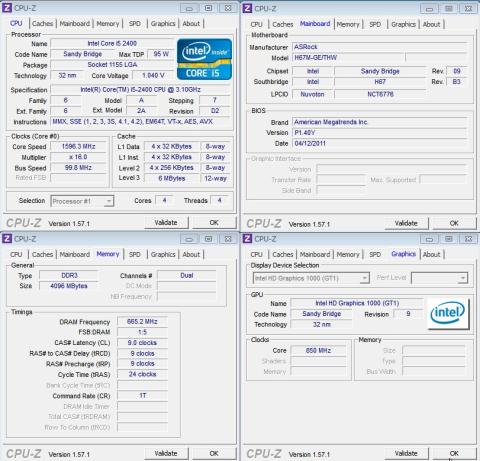The image size is (480, 461).
Task: Switch to Mainboard tab in CPU window
Action: click(75, 24)
